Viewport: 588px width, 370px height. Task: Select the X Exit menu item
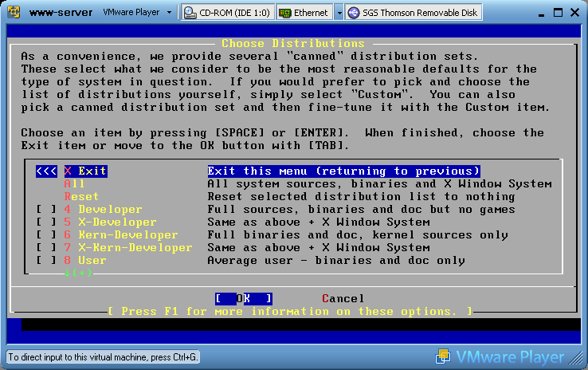click(x=85, y=171)
